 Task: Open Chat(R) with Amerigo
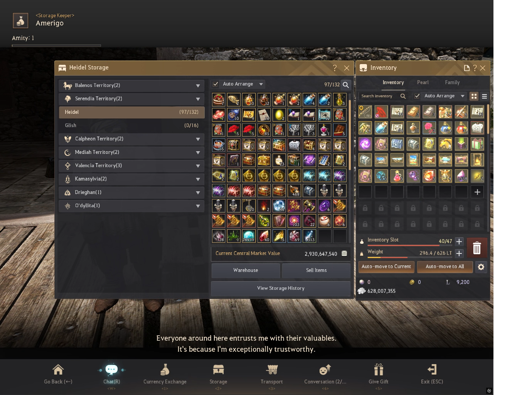(111, 374)
